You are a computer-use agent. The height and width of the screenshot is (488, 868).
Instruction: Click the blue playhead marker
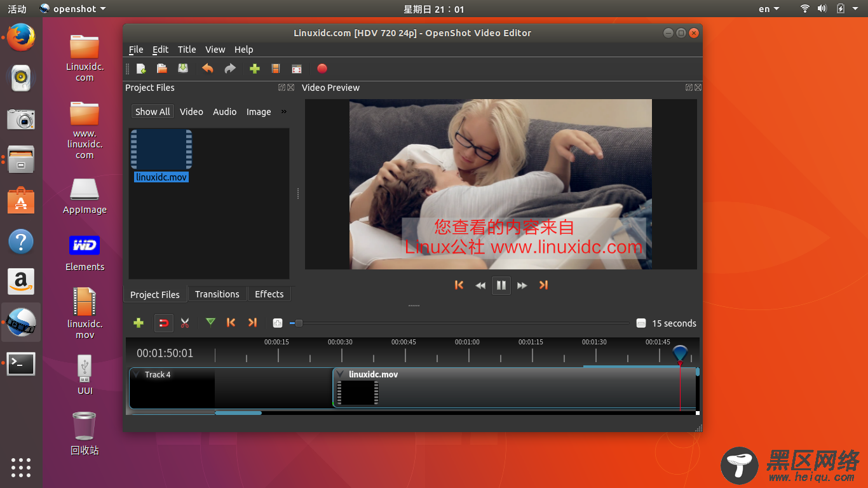click(x=680, y=353)
